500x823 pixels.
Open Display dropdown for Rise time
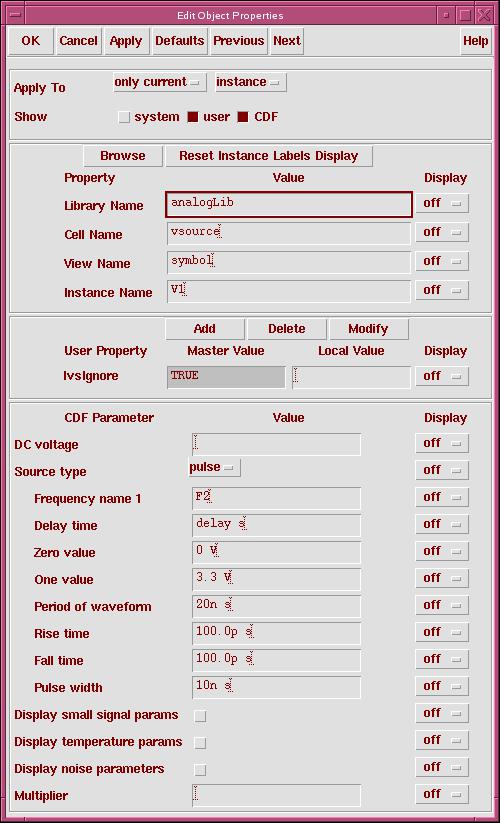pyautogui.click(x=442, y=632)
